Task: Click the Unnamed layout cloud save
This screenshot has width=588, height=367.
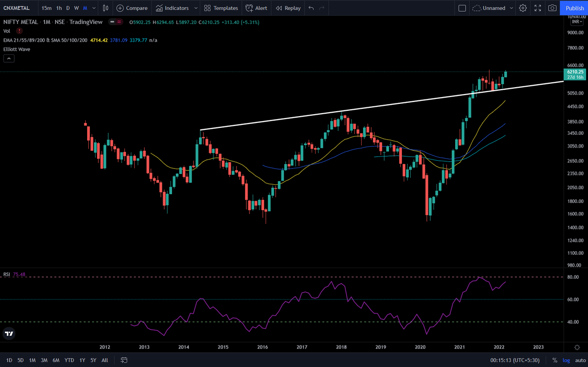Action: 489,8
